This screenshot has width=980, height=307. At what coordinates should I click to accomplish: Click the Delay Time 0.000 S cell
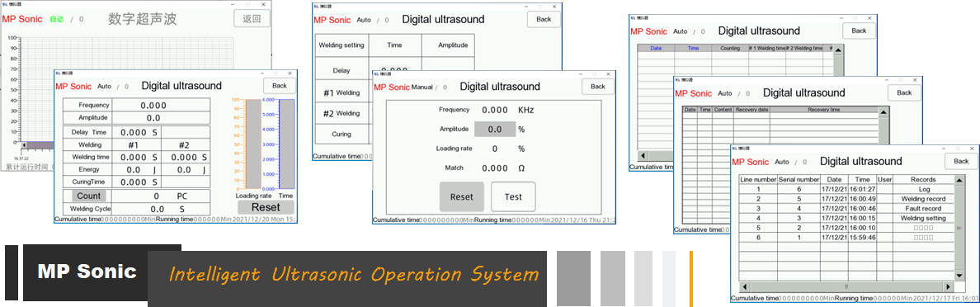point(137,133)
